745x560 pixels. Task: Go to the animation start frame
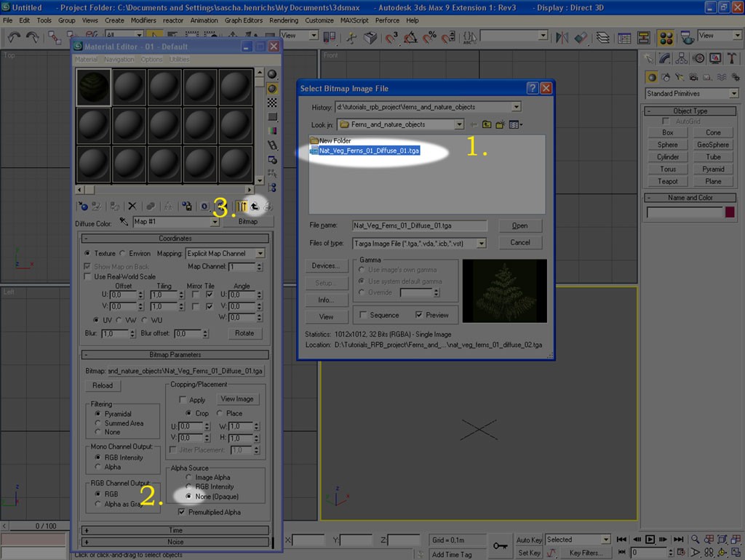[x=621, y=539]
